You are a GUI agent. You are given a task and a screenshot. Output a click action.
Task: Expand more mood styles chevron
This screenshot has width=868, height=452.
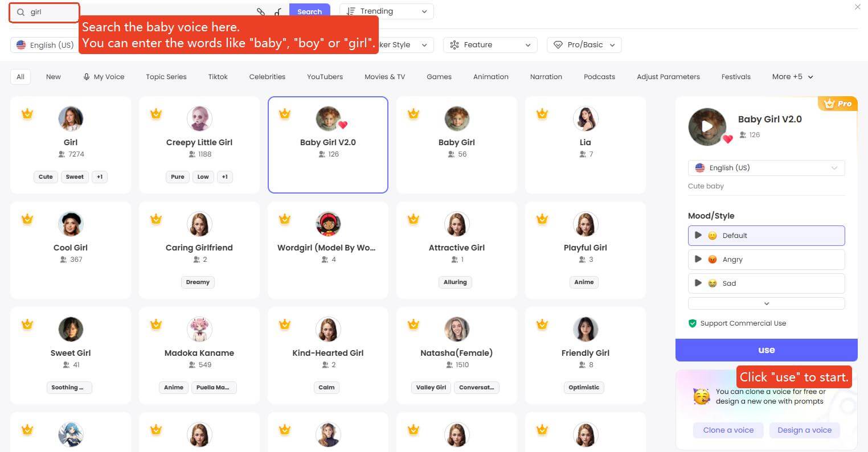point(766,303)
